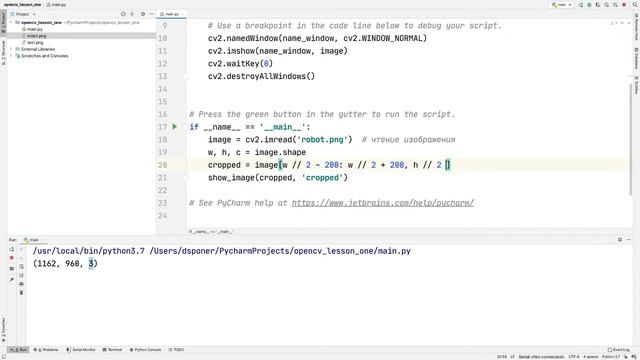The height and width of the screenshot is (360, 640).
Task: Click the restore layout icon in Run panel
Action: tap(11, 269)
